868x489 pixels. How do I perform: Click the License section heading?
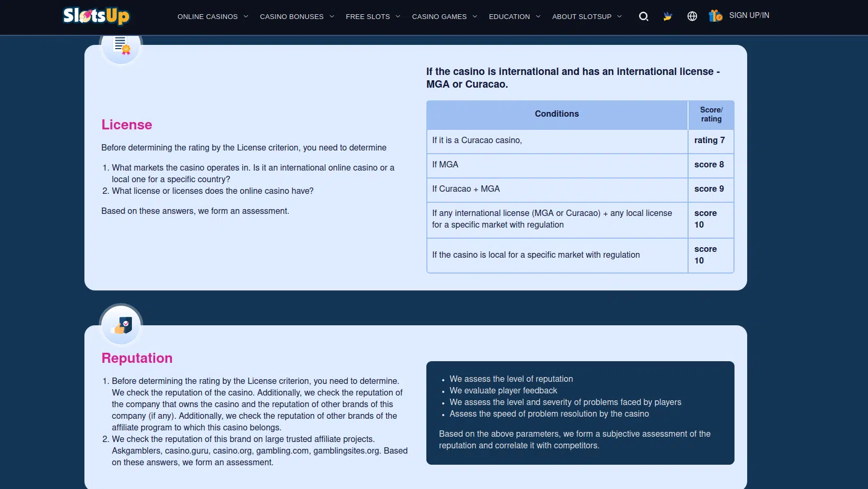coord(127,125)
